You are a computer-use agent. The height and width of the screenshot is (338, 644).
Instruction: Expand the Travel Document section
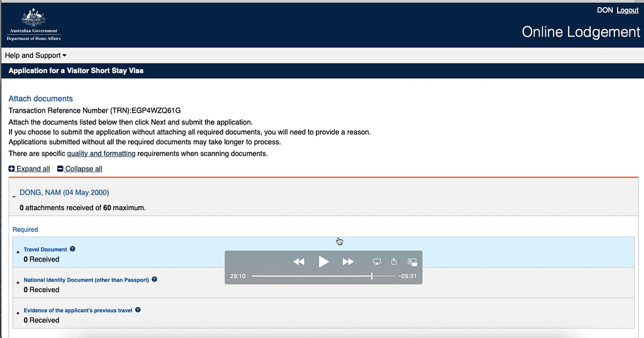(x=18, y=252)
